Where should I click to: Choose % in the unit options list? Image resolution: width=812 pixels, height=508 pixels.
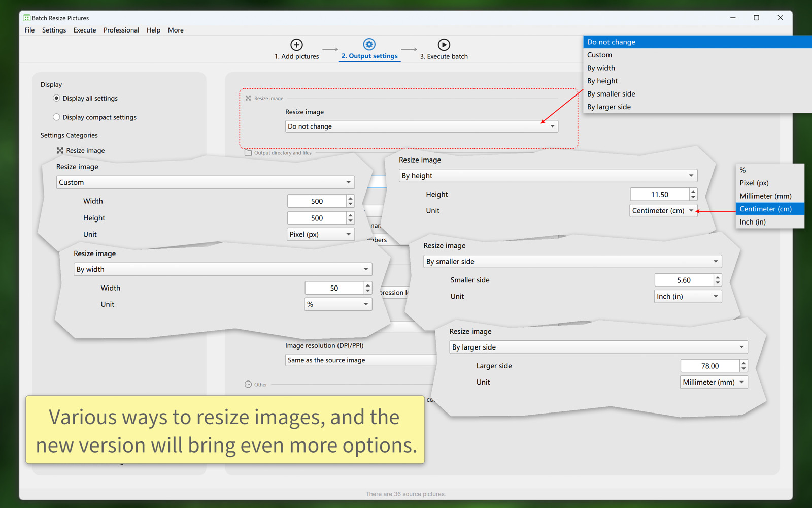click(770, 170)
